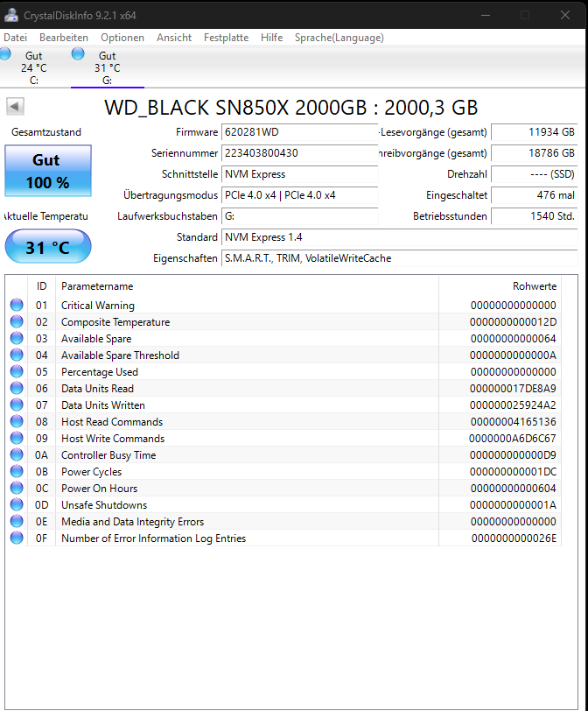
Task: Click the Drehzahl value ---- (SSD)
Action: coord(535,174)
